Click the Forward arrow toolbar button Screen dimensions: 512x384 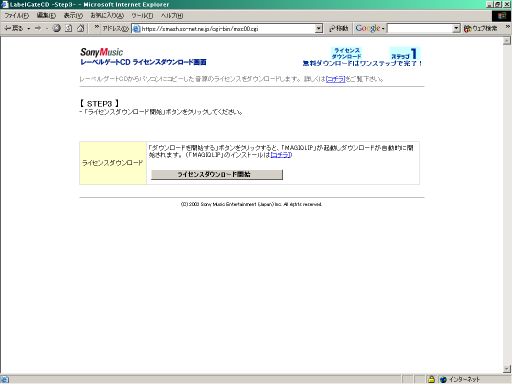coord(38,28)
